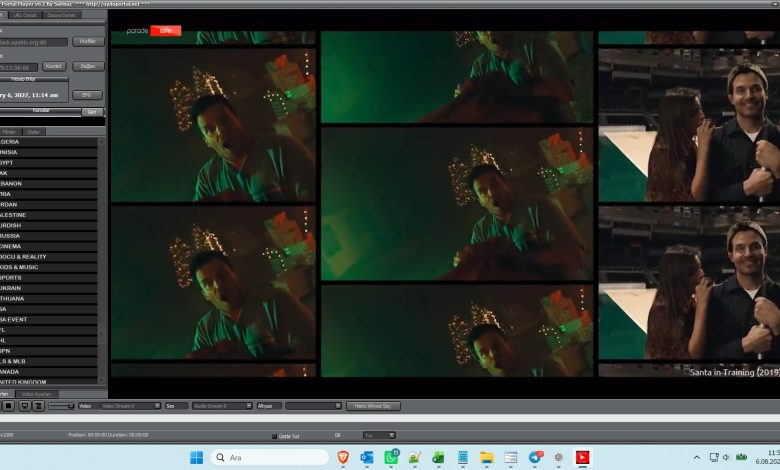
Task: Select the JORDAN channel category
Action: pos(48,204)
